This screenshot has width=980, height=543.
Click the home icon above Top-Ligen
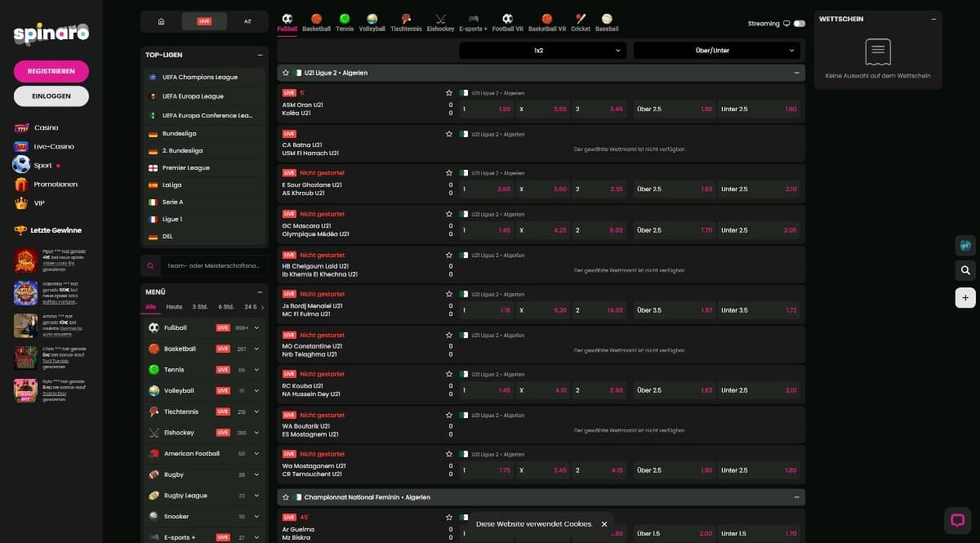(x=161, y=21)
